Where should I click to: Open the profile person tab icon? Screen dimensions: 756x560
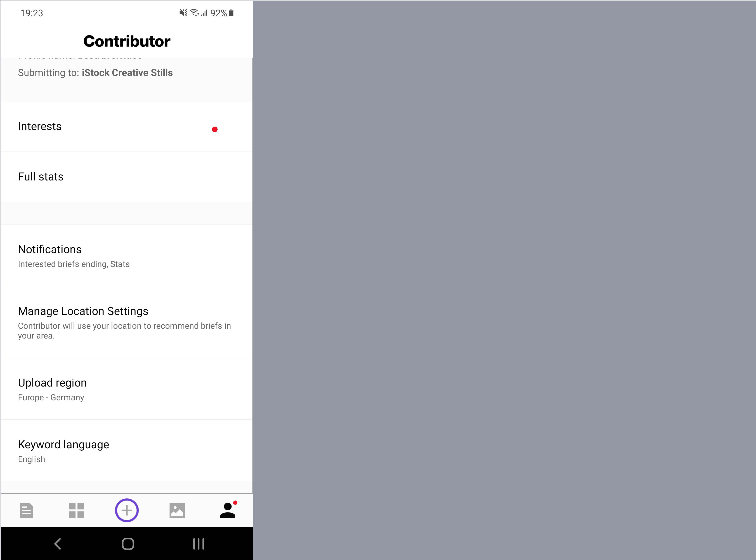pyautogui.click(x=228, y=510)
